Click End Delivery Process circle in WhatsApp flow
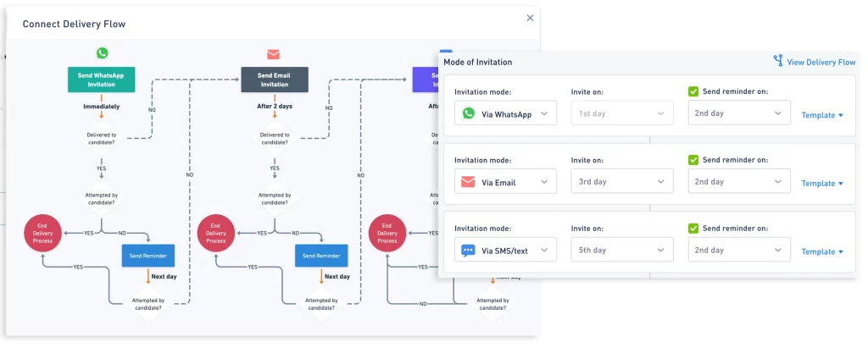Image resolution: width=868 pixels, height=353 pixels. tap(42, 233)
